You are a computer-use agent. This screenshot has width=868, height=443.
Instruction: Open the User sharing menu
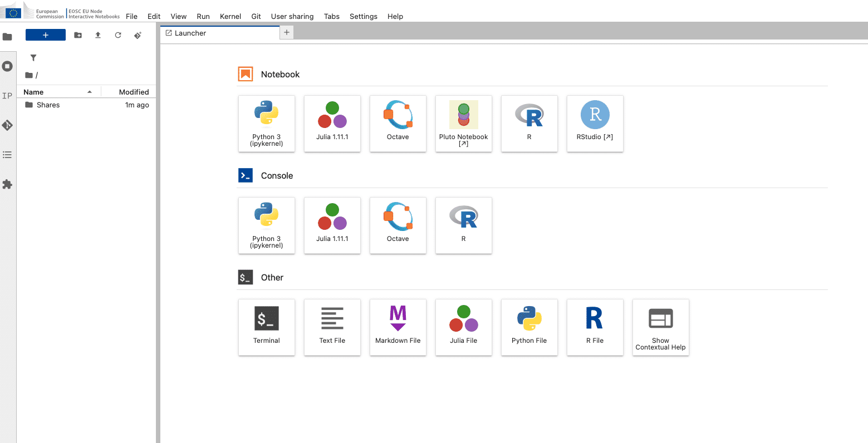292,16
